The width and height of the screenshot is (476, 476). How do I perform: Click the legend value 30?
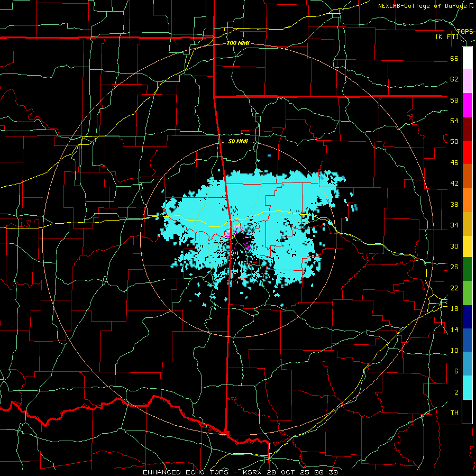[x=454, y=246]
